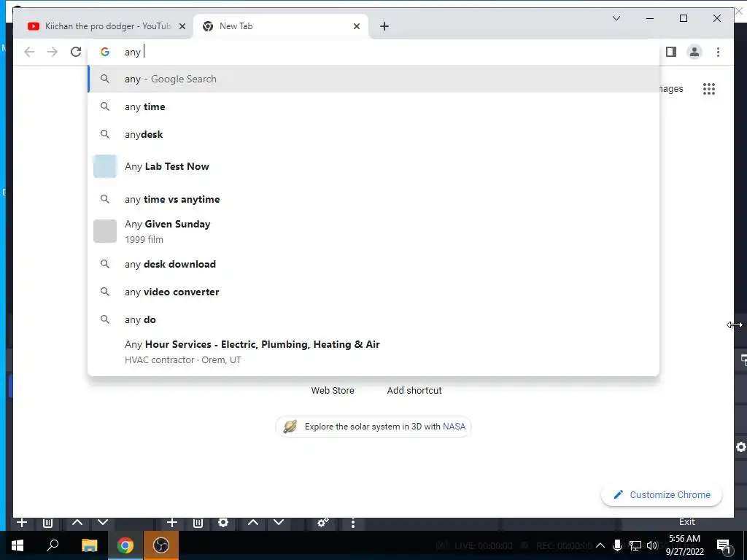The image size is (747, 560).
Task: Choose the 'any video converter' suggestion
Action: click(374, 292)
